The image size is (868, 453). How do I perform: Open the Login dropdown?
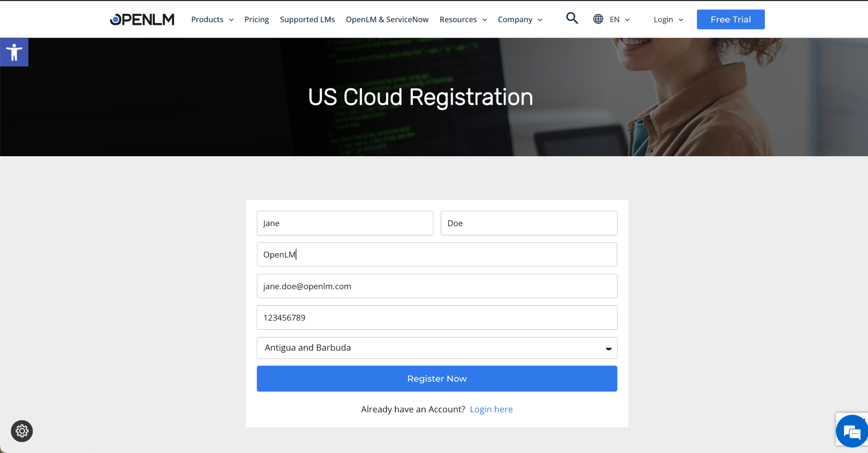668,19
